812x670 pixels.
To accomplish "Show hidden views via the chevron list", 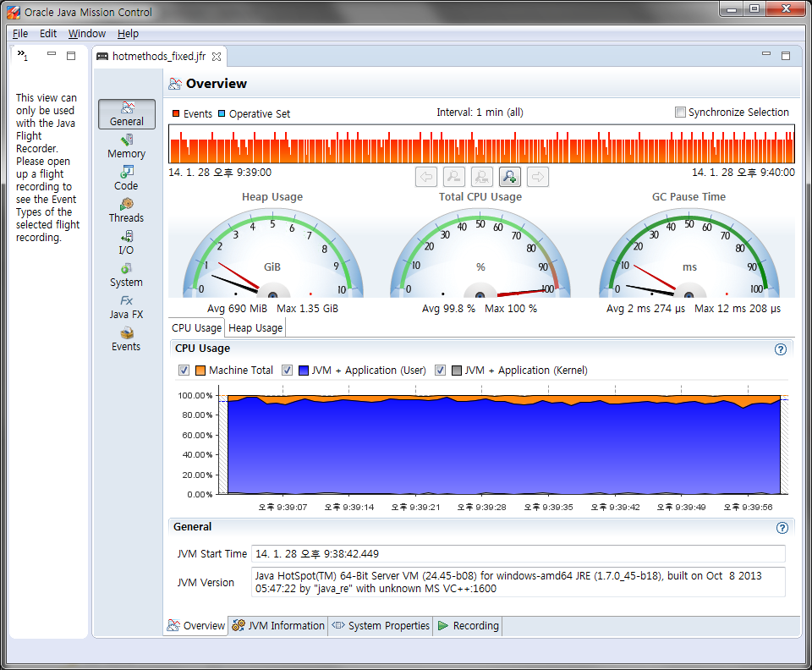I will click(22, 54).
